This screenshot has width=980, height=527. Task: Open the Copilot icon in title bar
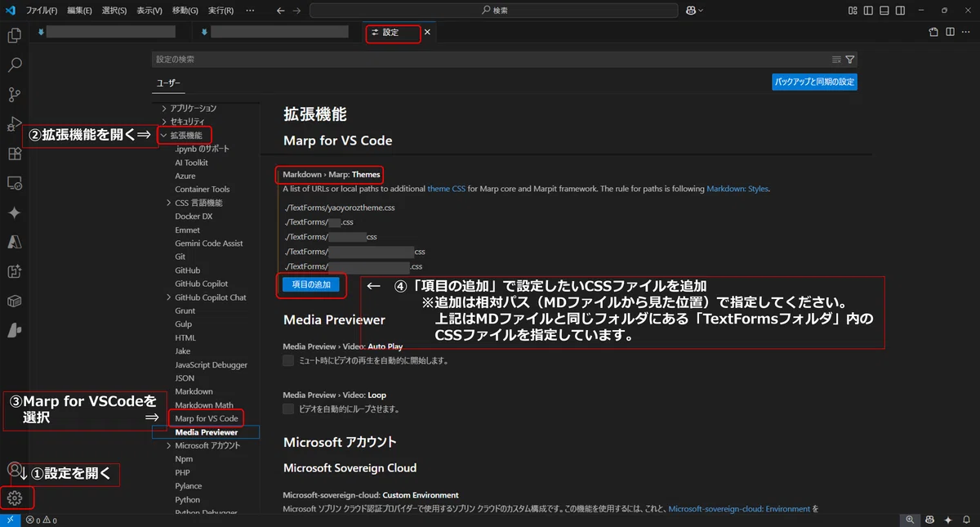tap(690, 11)
